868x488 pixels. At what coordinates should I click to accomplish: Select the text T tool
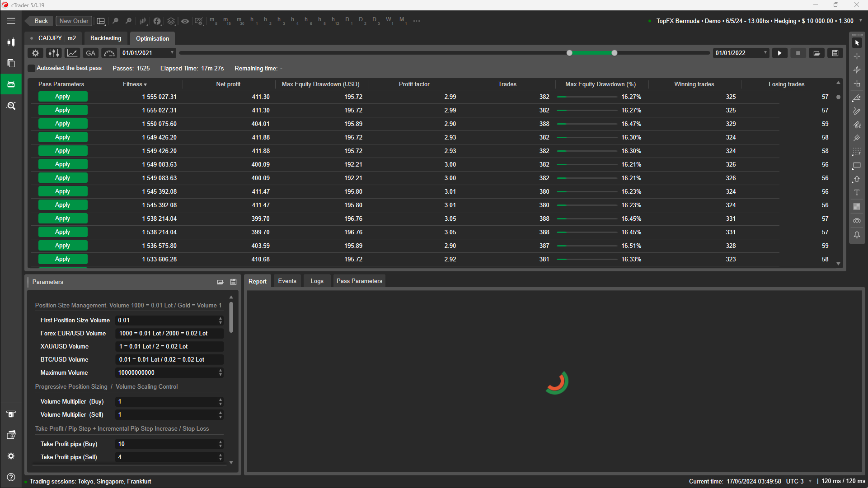[857, 193]
